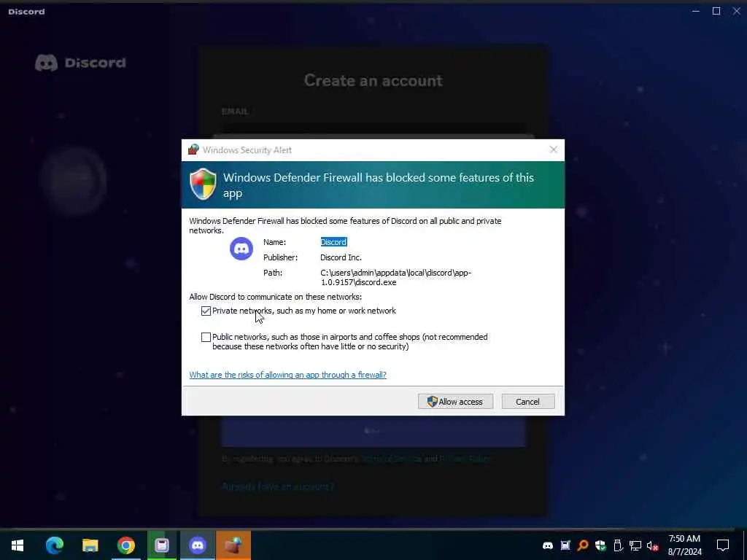Viewport: 747px width, 560px height.
Task: Click the Publisher value Discord Inc.
Action: (x=341, y=257)
